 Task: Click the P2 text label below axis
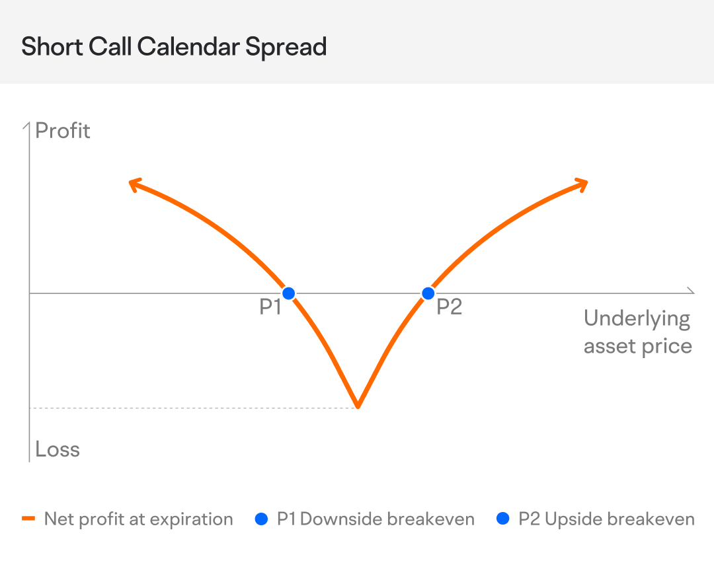(449, 307)
